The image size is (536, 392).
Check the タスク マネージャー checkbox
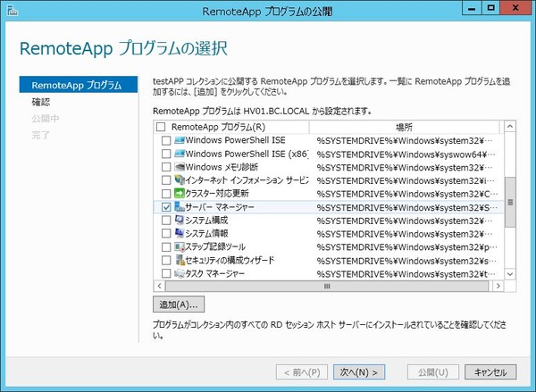(166, 274)
